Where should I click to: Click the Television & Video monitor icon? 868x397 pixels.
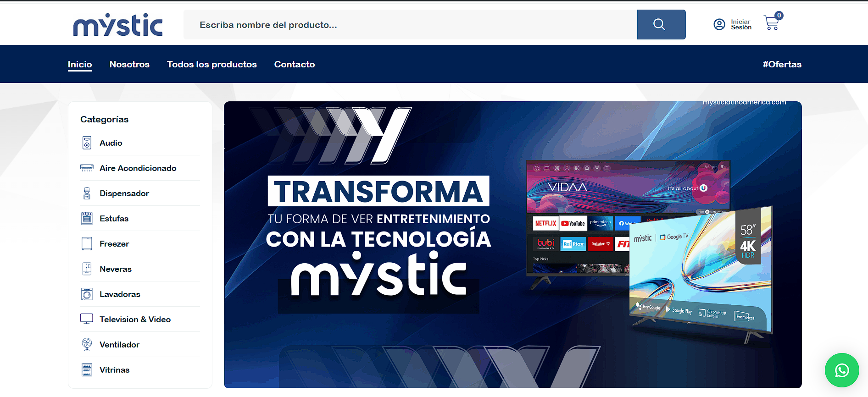[87, 320]
